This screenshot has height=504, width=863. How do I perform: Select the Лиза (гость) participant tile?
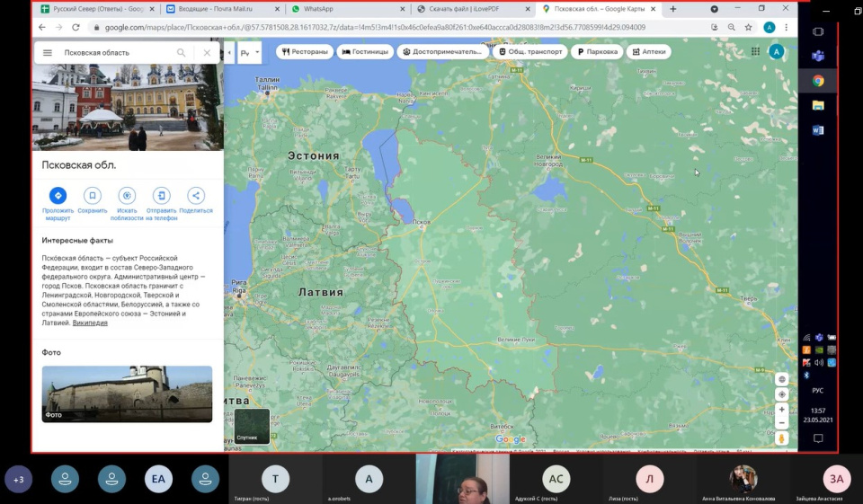pyautogui.click(x=649, y=479)
